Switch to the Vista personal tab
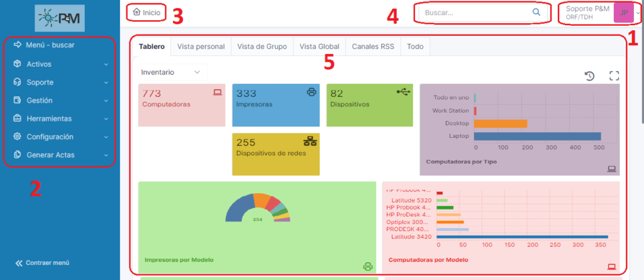 click(x=201, y=47)
